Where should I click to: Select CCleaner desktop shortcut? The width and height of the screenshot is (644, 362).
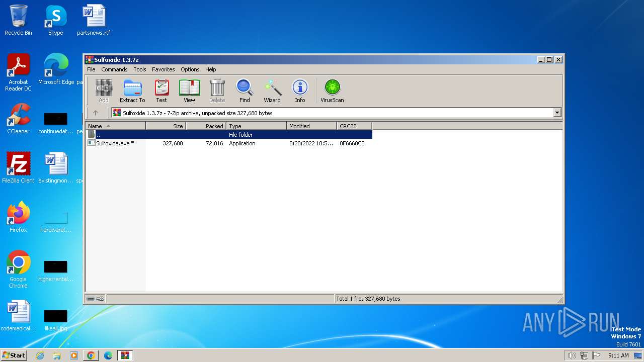[18, 119]
